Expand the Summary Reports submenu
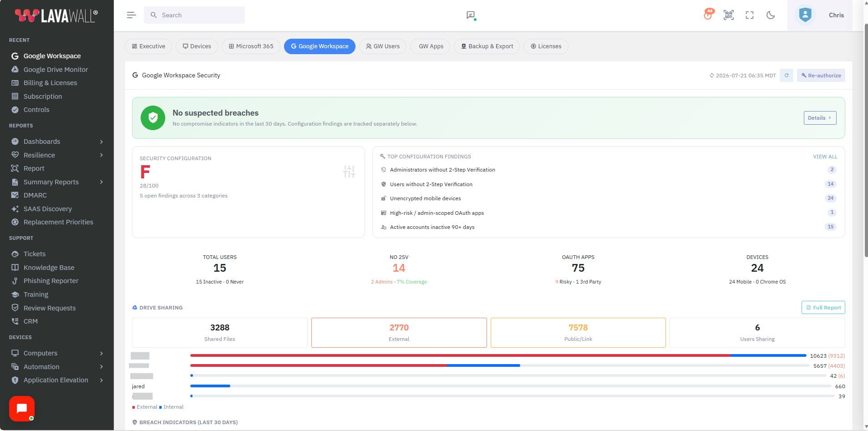 pos(57,182)
